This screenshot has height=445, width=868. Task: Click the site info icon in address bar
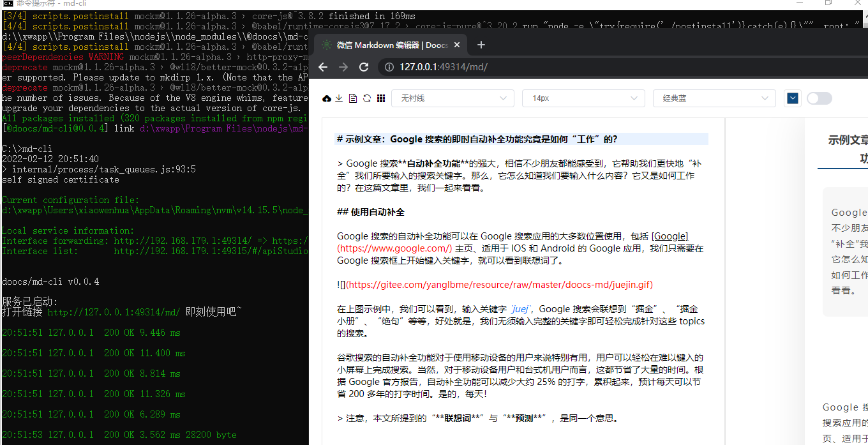(x=389, y=66)
